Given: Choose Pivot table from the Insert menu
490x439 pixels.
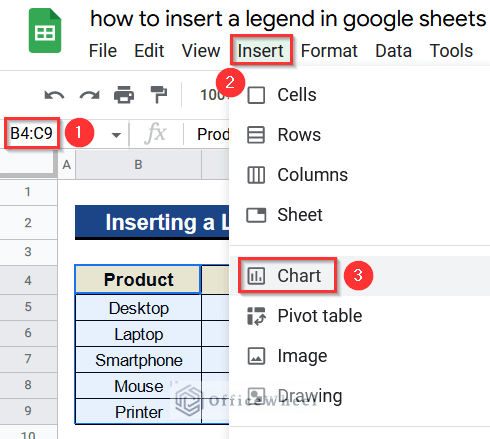Looking at the screenshot, I should pos(360,316).
